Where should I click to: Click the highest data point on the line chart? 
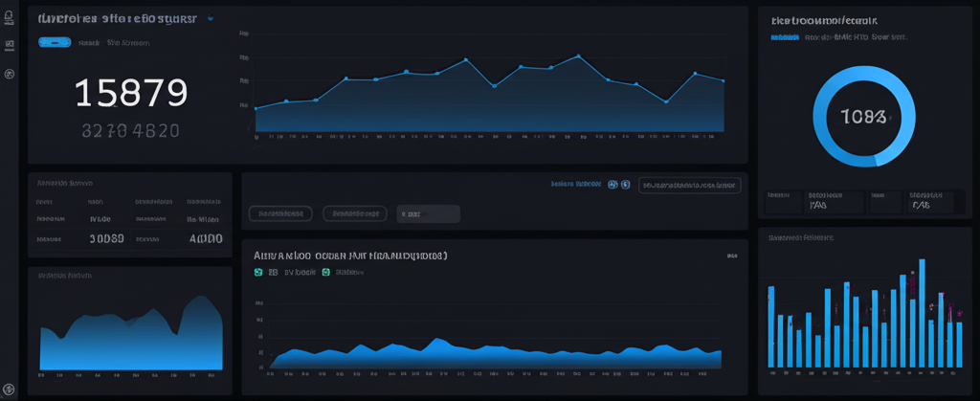click(578, 56)
